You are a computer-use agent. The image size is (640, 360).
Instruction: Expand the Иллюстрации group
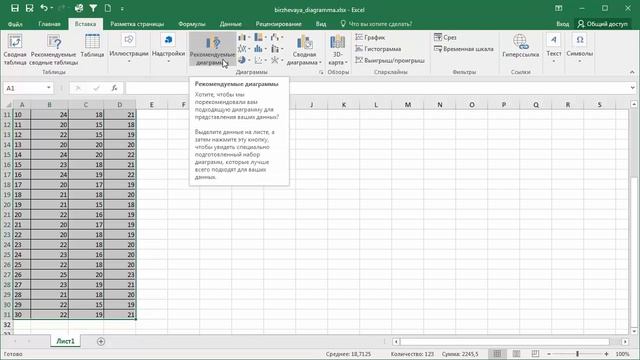tap(129, 48)
